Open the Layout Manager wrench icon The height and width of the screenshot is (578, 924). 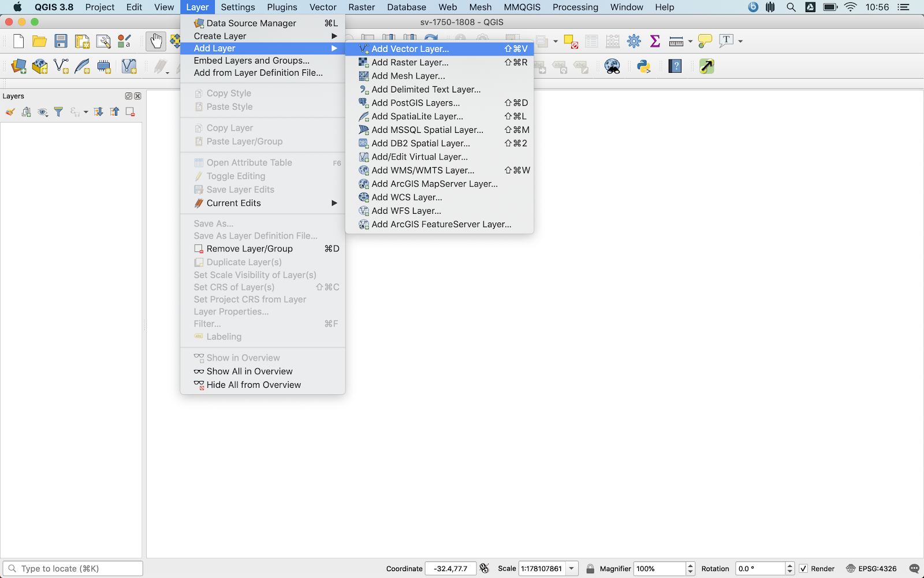103,41
